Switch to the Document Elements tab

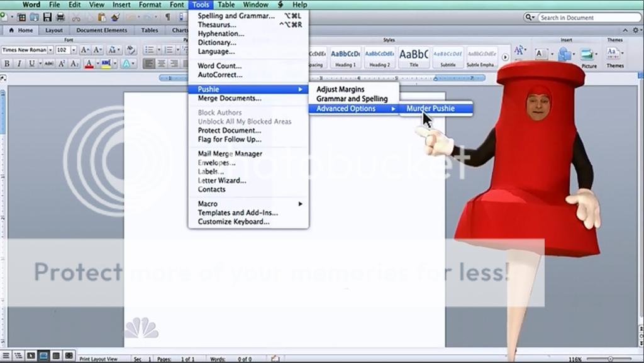coord(101,30)
